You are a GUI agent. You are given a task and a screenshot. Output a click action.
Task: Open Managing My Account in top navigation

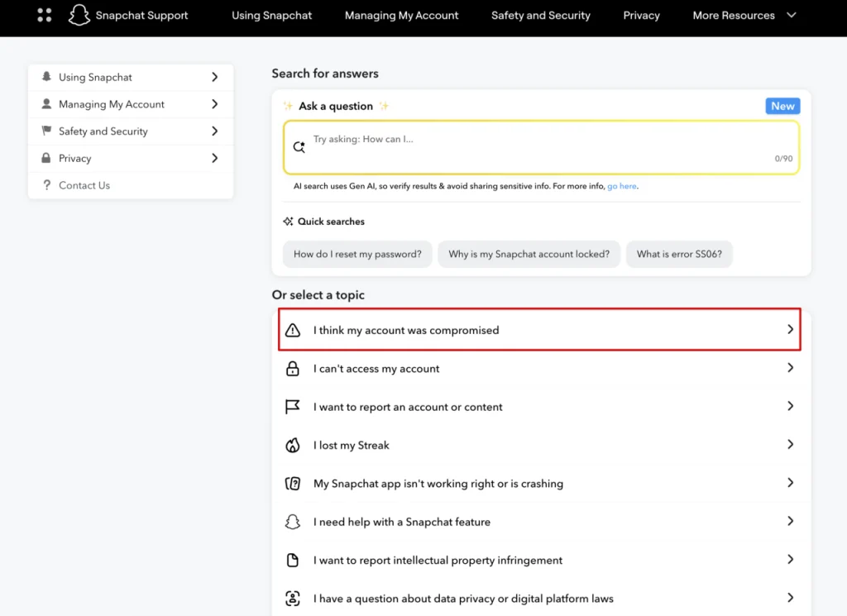401,16
